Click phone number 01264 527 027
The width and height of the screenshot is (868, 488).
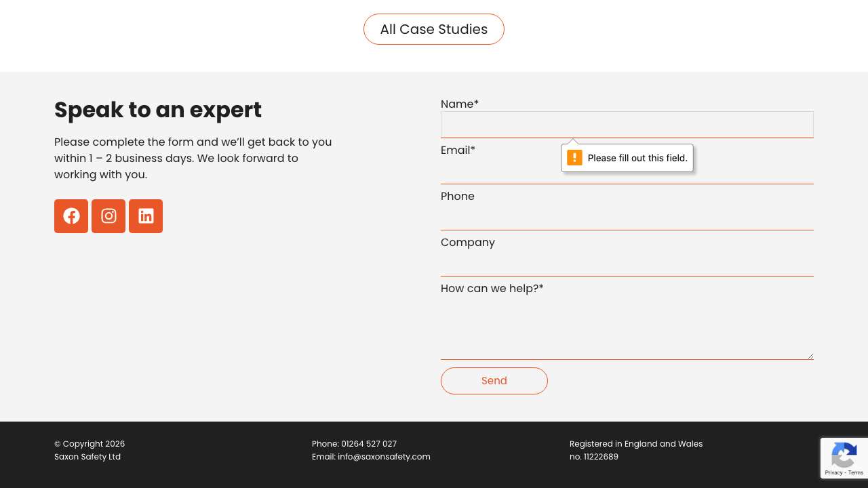[368, 444]
